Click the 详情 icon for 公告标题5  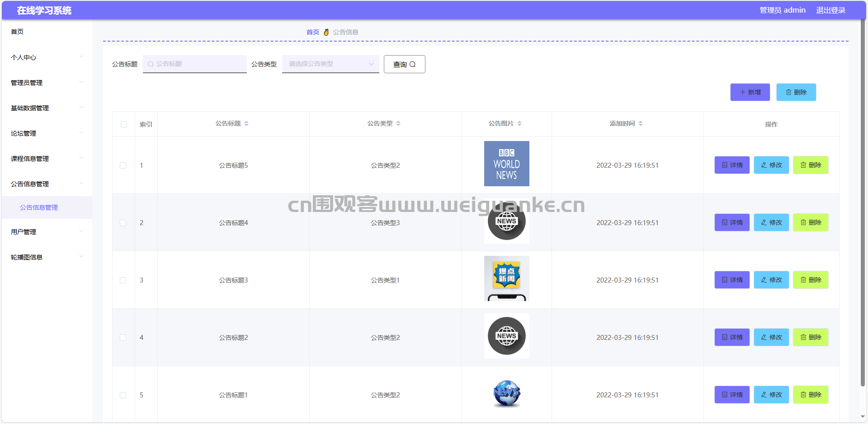click(725, 165)
